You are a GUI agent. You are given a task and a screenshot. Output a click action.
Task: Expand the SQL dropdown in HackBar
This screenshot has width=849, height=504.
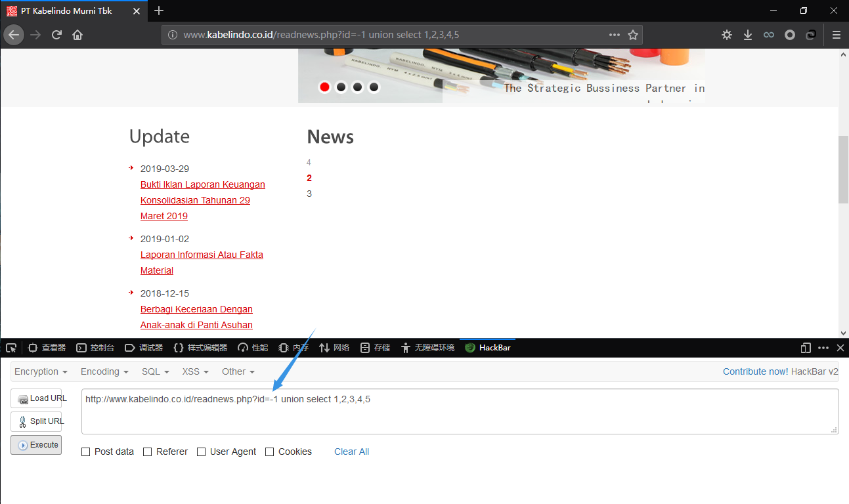click(x=156, y=371)
